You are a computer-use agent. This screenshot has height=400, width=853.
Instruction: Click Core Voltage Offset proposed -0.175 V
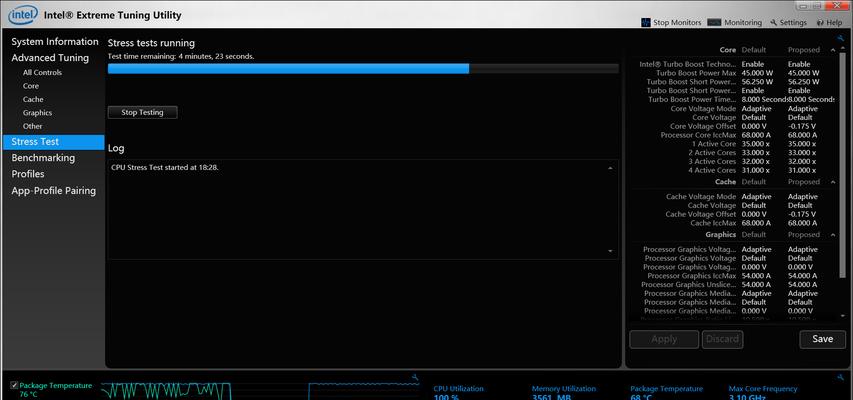[x=802, y=126]
